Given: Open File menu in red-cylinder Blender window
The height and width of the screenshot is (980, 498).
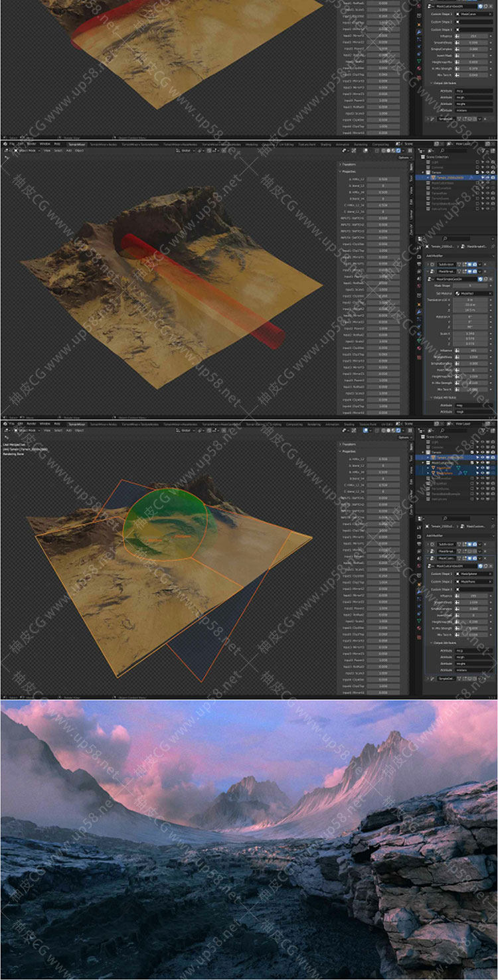Looking at the screenshot, I should pyautogui.click(x=11, y=144).
